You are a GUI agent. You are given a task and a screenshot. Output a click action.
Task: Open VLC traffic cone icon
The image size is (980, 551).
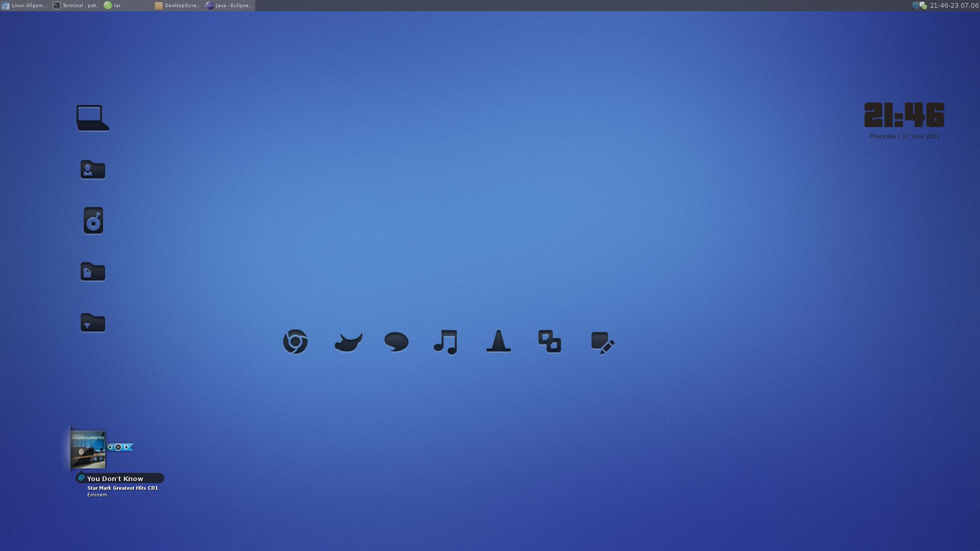[498, 341]
